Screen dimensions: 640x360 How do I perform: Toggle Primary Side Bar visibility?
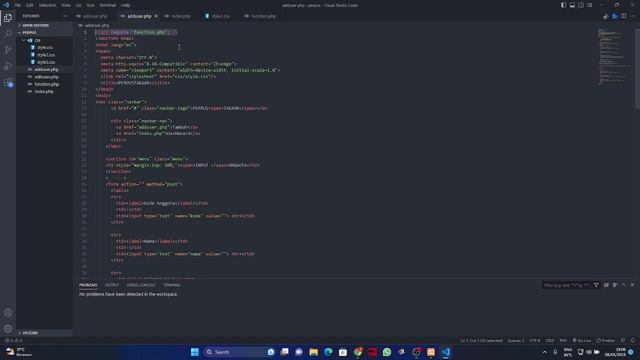click(x=563, y=5)
